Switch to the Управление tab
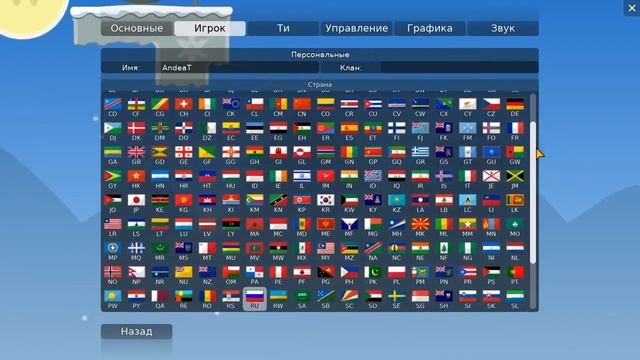Image resolution: width=640 pixels, height=360 pixels. [356, 28]
